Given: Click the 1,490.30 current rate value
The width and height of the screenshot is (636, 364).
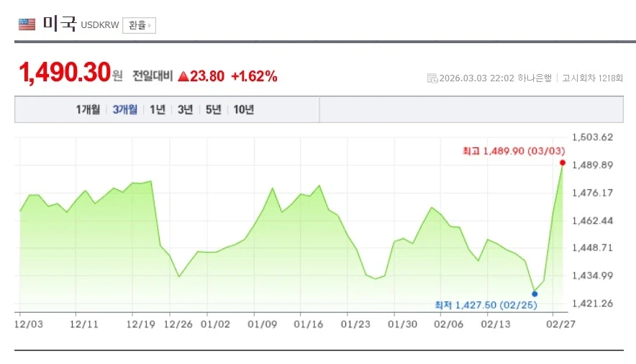Looking at the screenshot, I should pyautogui.click(x=65, y=73).
